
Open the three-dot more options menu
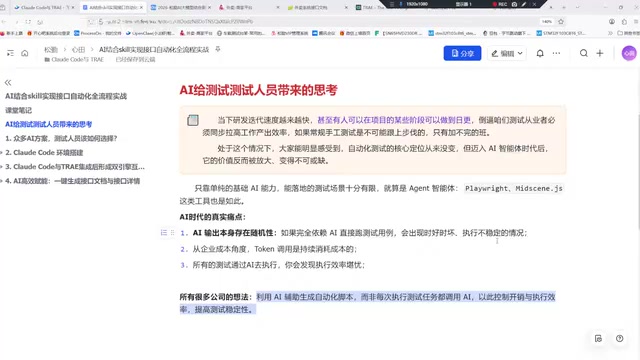[x=556, y=53]
